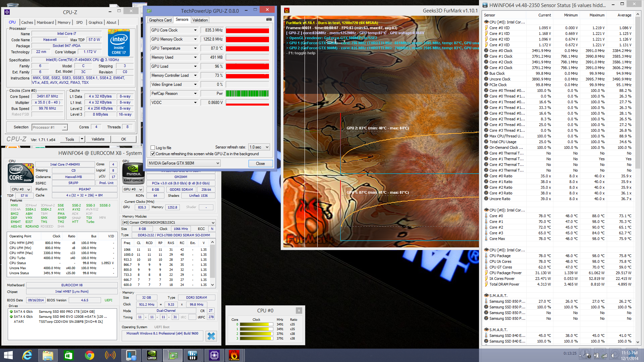Click the Close button in GPU-Z
Viewport: 644px width, 362px height.
(x=260, y=164)
